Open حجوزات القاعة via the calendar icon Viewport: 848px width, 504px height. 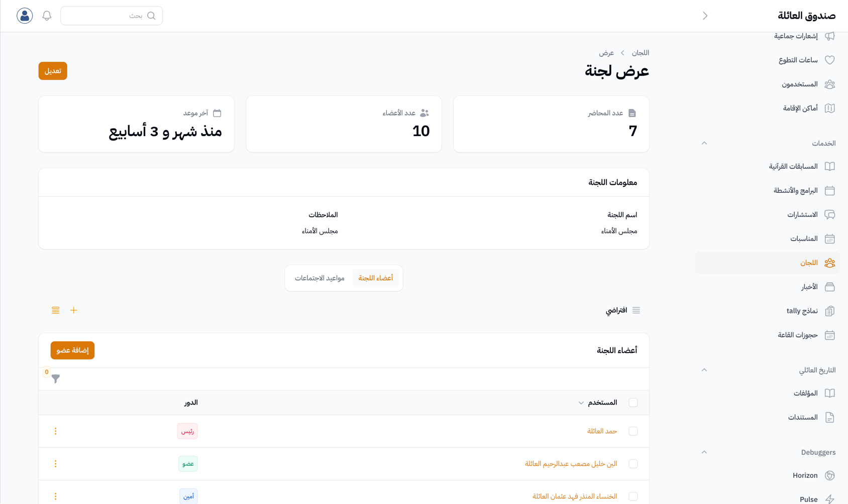pyautogui.click(x=829, y=335)
